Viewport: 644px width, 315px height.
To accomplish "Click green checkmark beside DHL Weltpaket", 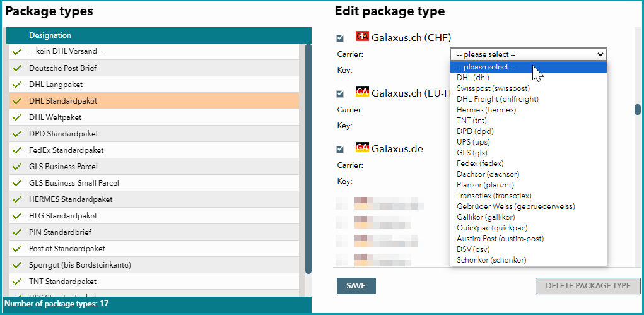I will pyautogui.click(x=17, y=117).
